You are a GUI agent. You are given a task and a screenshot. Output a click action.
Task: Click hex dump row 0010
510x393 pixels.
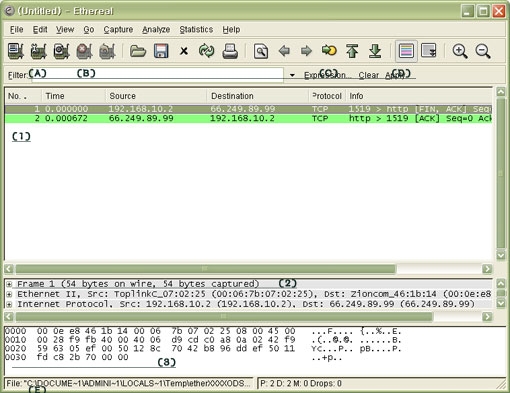tap(203, 340)
